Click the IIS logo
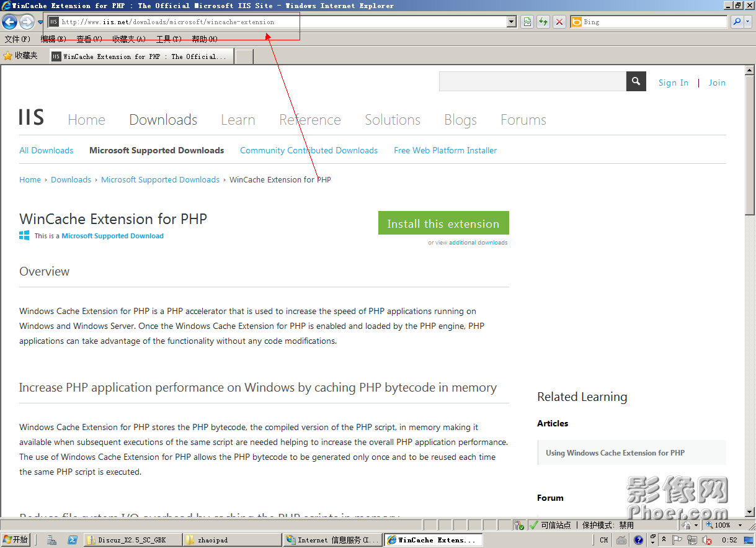Viewport: 756px width, 548px height. point(32,117)
